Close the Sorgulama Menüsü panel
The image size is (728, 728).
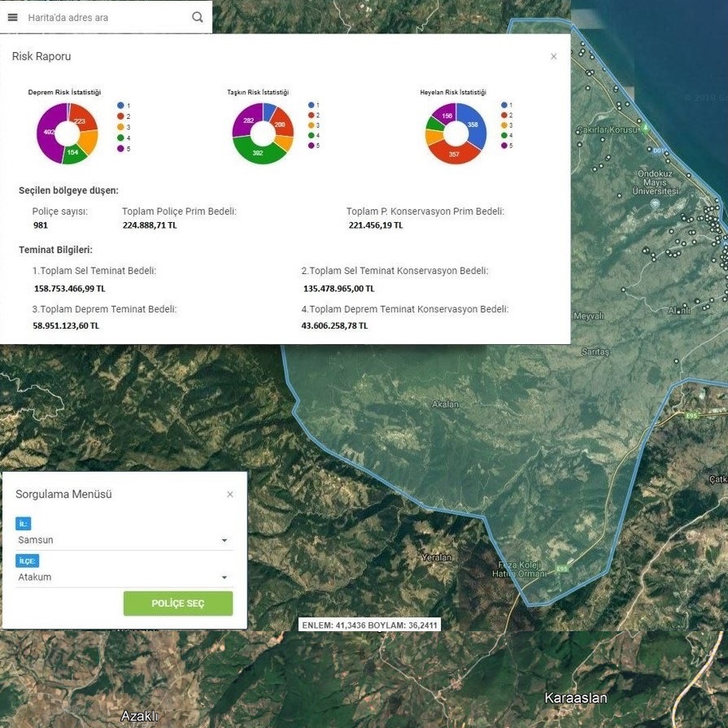(230, 495)
